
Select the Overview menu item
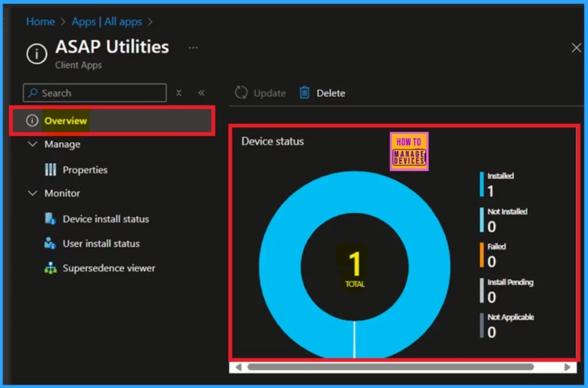pos(112,121)
